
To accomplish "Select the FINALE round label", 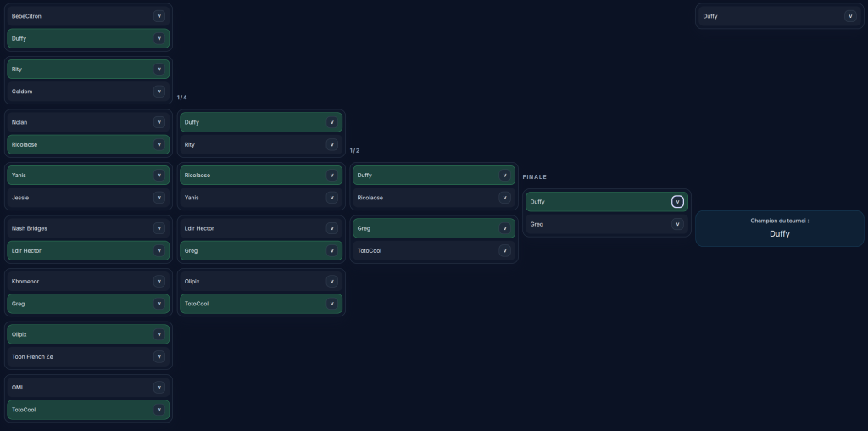I will [x=534, y=177].
